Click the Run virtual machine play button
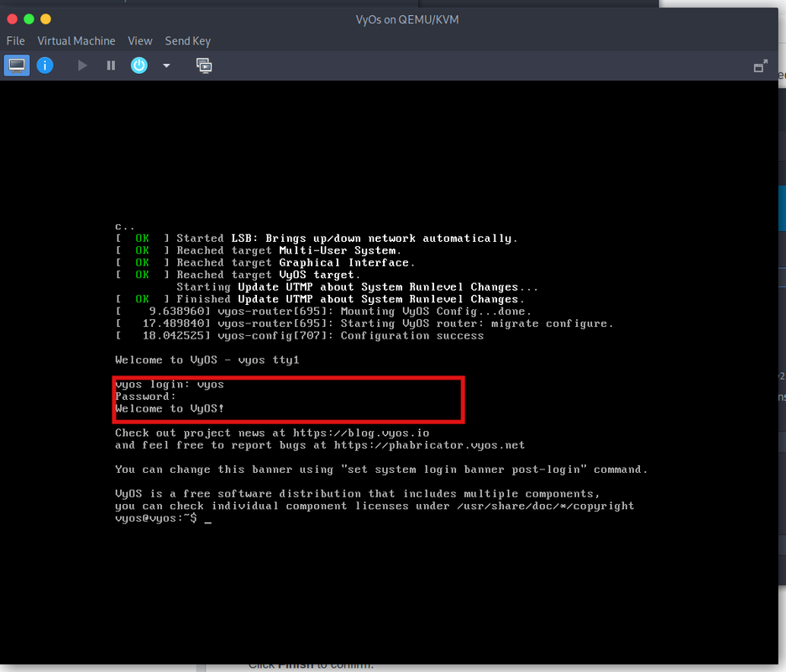 click(x=82, y=66)
